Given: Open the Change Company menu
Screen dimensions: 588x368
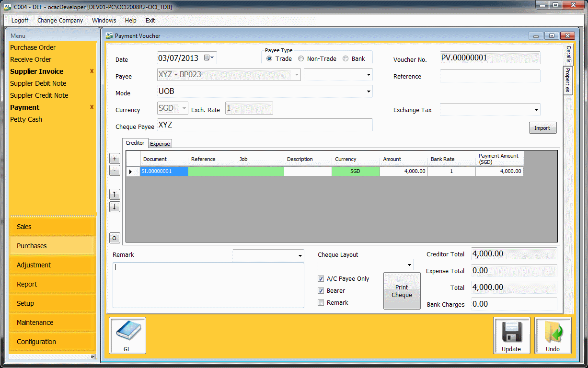Looking at the screenshot, I should 60,21.
